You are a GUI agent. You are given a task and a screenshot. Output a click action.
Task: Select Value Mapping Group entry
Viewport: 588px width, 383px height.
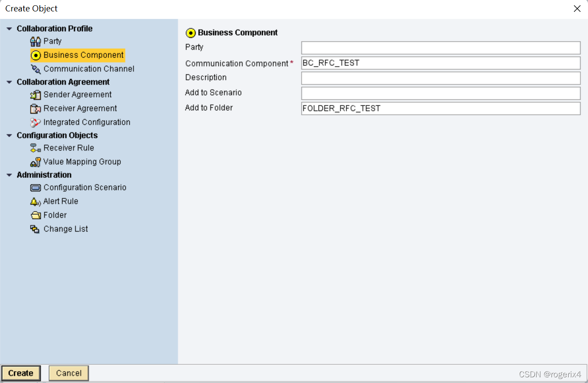click(82, 162)
